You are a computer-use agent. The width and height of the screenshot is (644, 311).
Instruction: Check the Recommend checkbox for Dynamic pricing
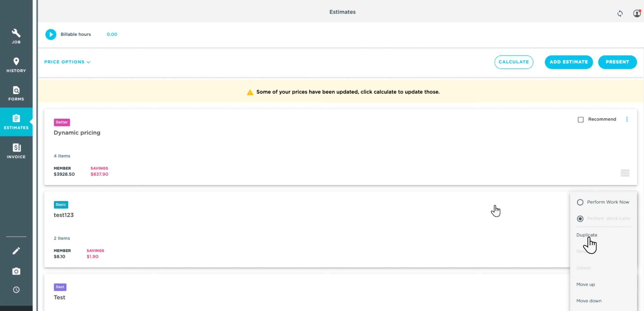click(x=581, y=120)
